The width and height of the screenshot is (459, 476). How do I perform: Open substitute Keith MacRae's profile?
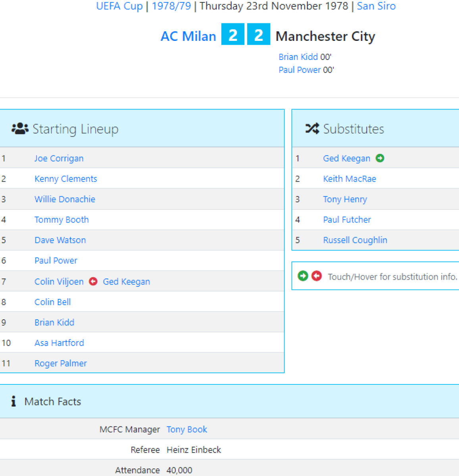(x=350, y=178)
